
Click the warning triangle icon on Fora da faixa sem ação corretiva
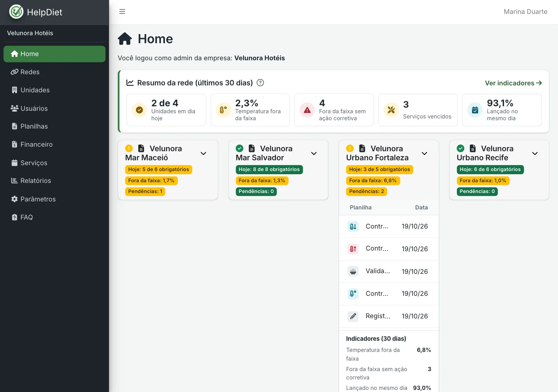tap(307, 110)
